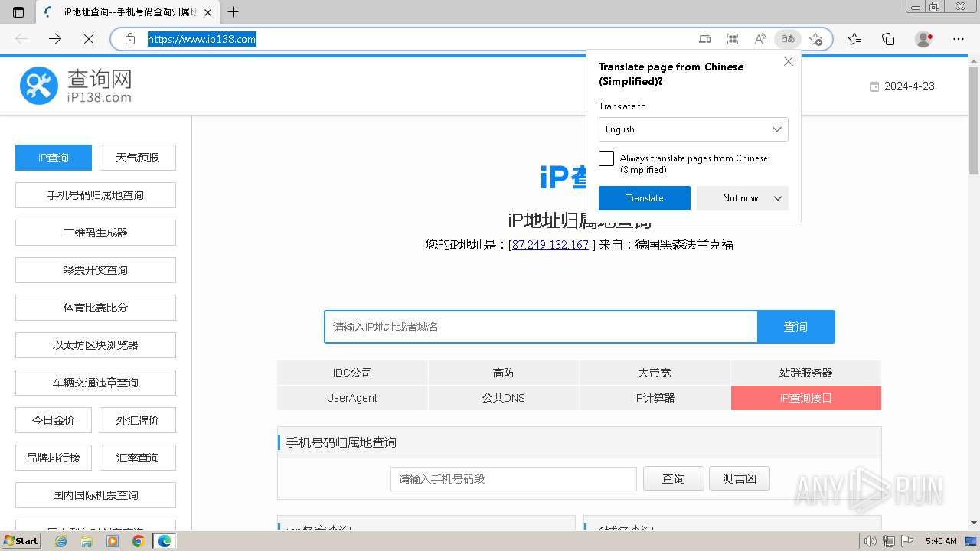980x551 pixels.
Task: Click the Translate button
Action: (645, 198)
